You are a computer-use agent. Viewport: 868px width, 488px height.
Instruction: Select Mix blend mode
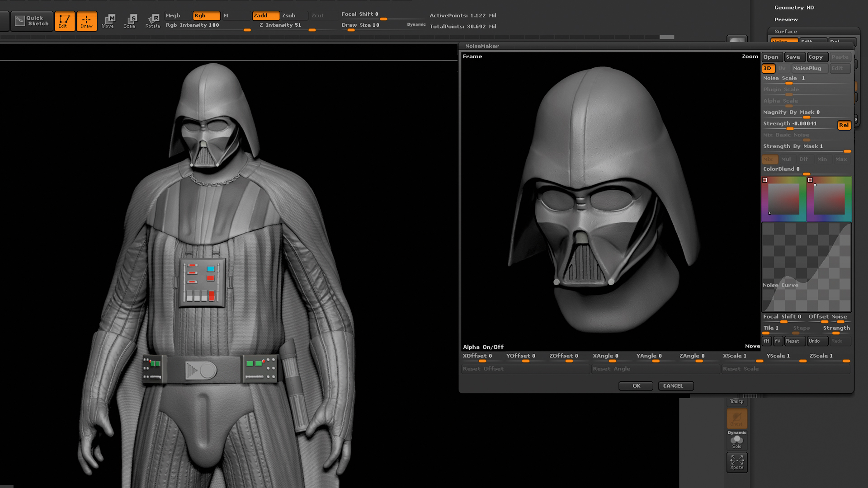[769, 159]
